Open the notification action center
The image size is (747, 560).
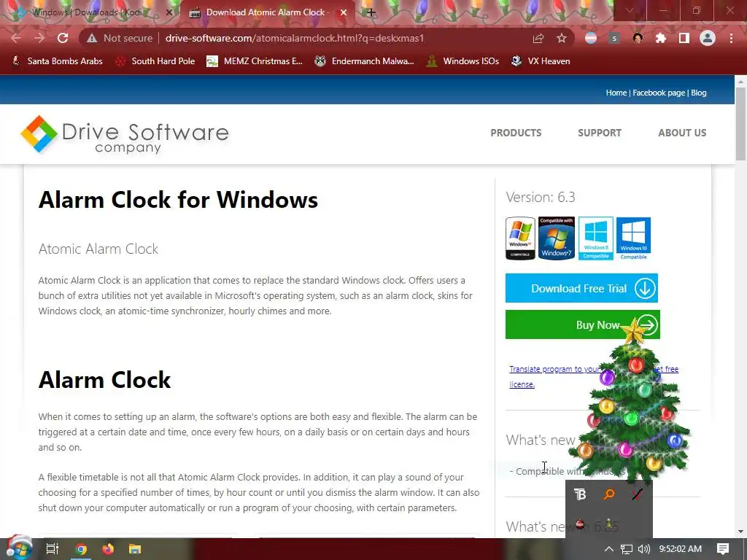tap(723, 549)
